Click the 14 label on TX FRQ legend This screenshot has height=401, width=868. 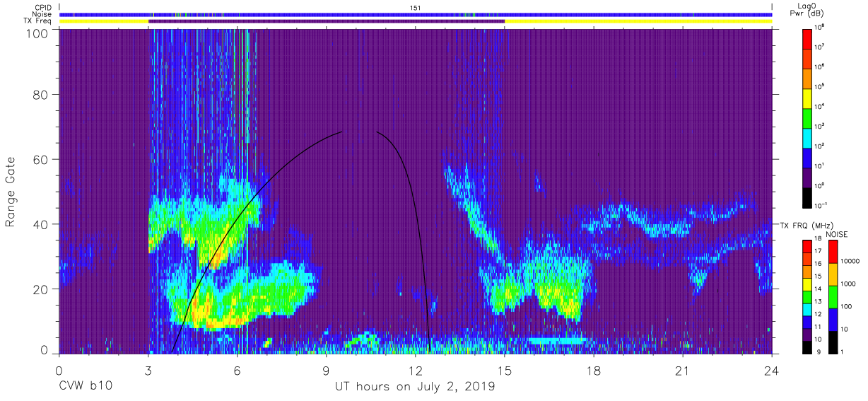(819, 290)
